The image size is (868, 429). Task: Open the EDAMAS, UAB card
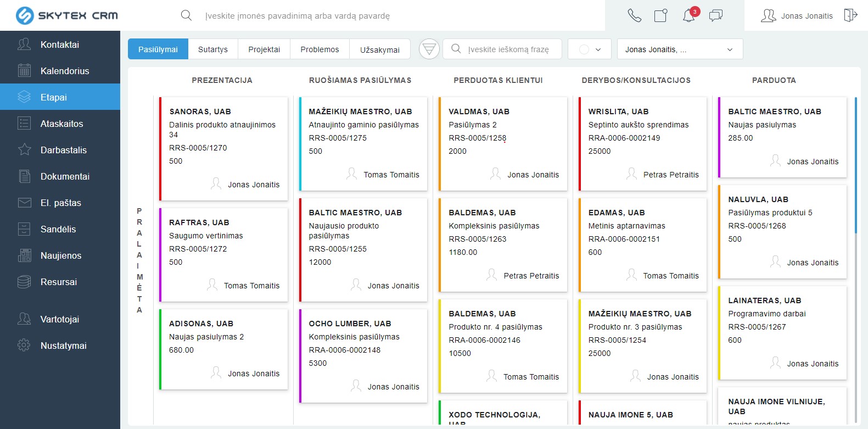(642, 245)
